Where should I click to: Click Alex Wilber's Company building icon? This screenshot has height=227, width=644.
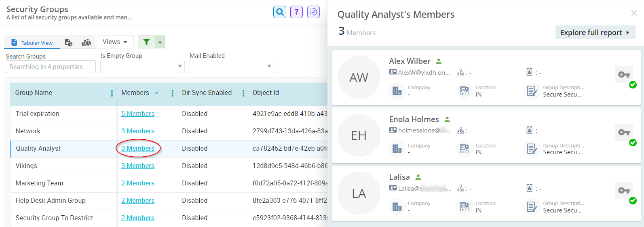397,91
